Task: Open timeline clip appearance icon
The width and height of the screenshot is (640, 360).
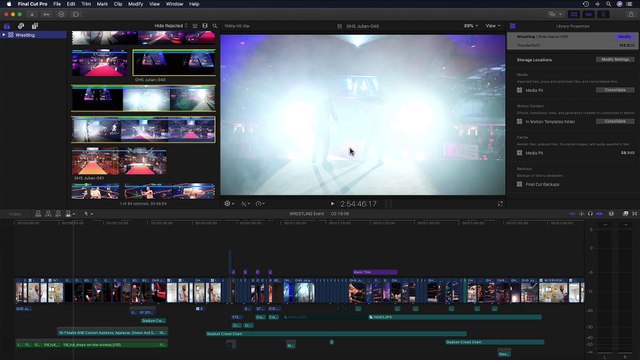Action: click(611, 213)
